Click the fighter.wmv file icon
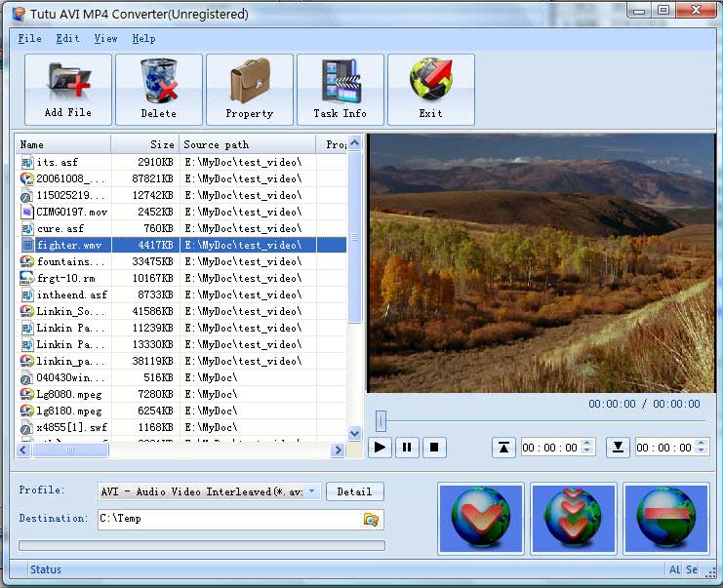This screenshot has width=723, height=588. [x=27, y=245]
